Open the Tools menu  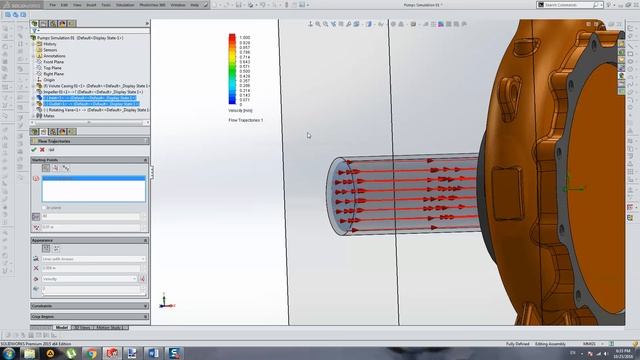106,5
